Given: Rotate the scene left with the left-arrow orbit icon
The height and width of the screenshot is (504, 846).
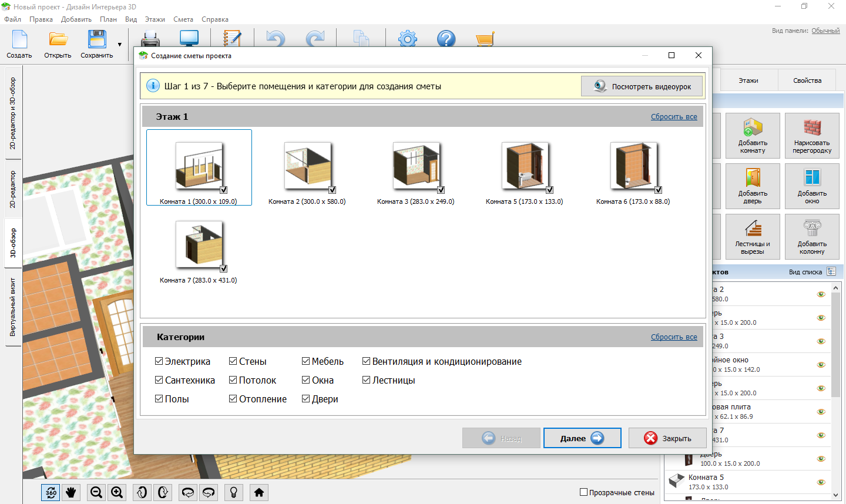Looking at the screenshot, I should 188,492.
